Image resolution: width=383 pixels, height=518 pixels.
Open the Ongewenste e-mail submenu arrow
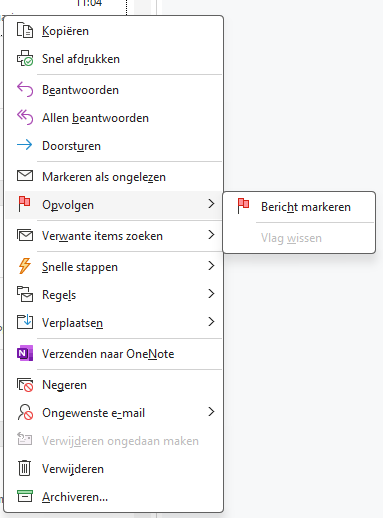pos(211,412)
